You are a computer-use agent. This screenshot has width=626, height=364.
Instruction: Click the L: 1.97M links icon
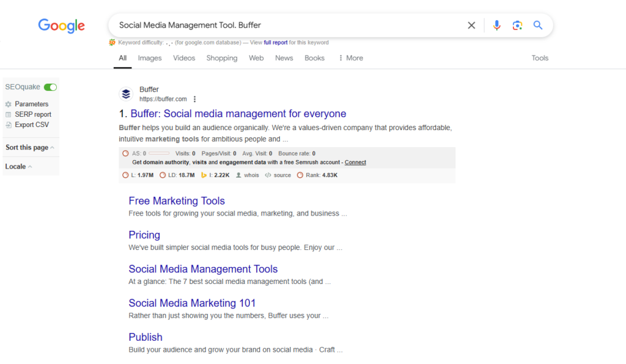click(x=125, y=175)
